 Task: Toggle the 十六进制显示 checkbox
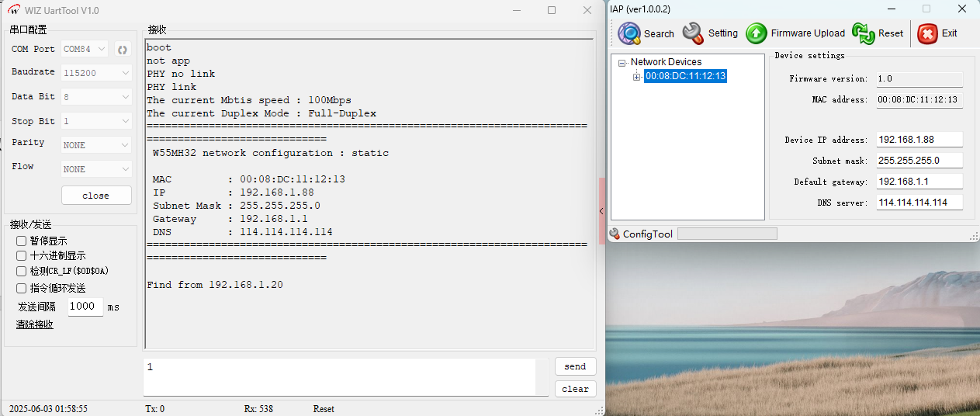(22, 255)
